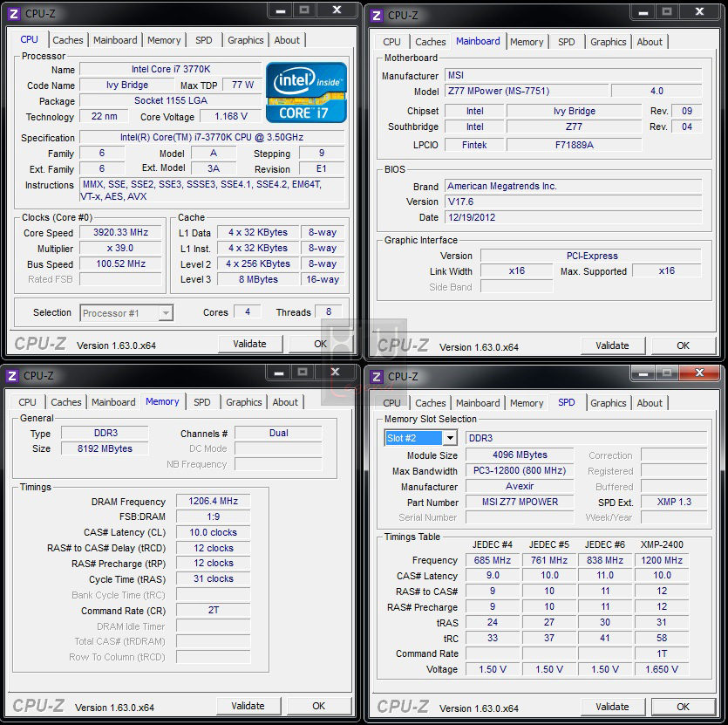The width and height of the screenshot is (728, 725).
Task: Switch to Caches tab in CPU window
Action: pos(68,40)
